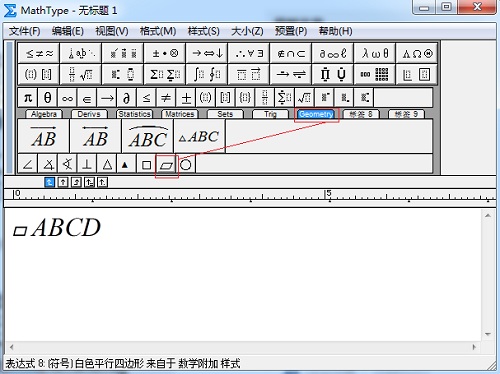Screen dimensions: 500x374
Task: Open the lowercase Greek letters palette
Action: 375,53
